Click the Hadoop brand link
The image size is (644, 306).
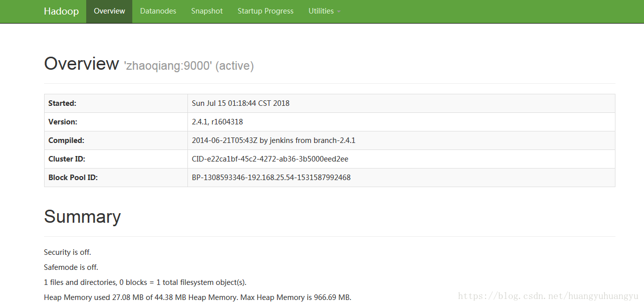click(x=61, y=11)
